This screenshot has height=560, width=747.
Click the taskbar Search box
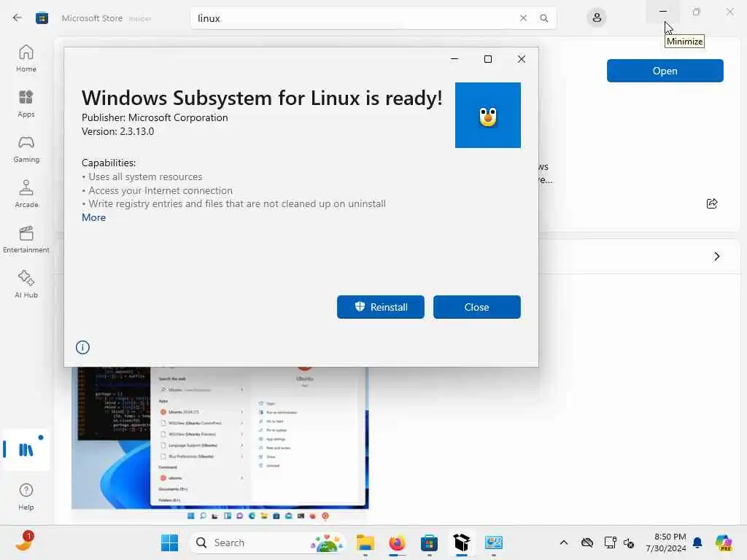pyautogui.click(x=268, y=542)
